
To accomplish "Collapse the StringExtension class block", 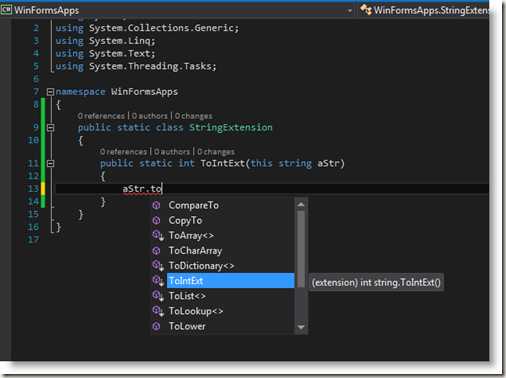I will tap(50, 127).
